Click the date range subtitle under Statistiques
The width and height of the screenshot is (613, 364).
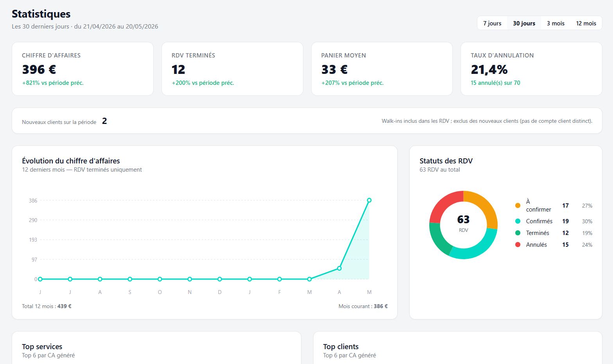point(85,27)
